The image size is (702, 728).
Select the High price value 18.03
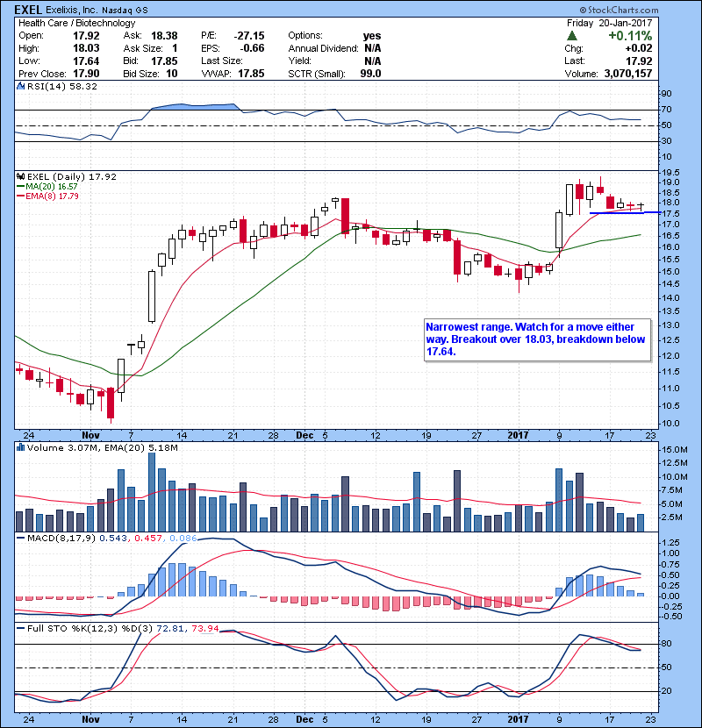point(86,48)
